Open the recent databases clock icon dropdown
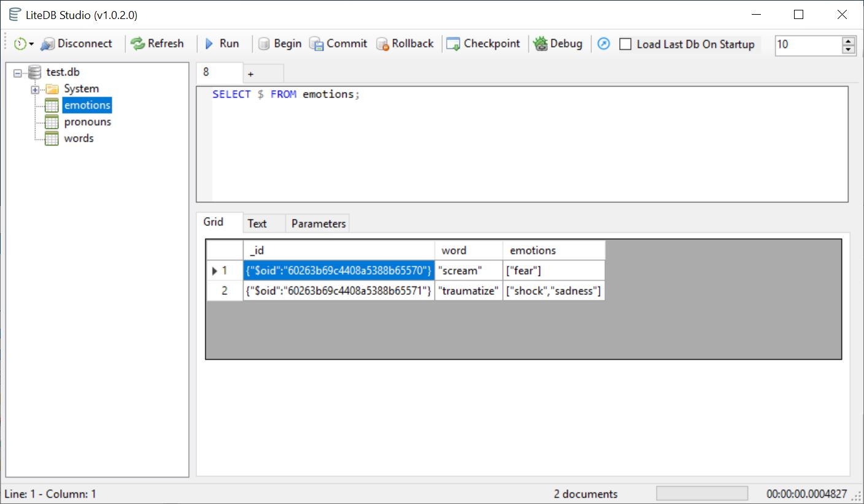Viewport: 864px width, 504px height. [x=23, y=44]
